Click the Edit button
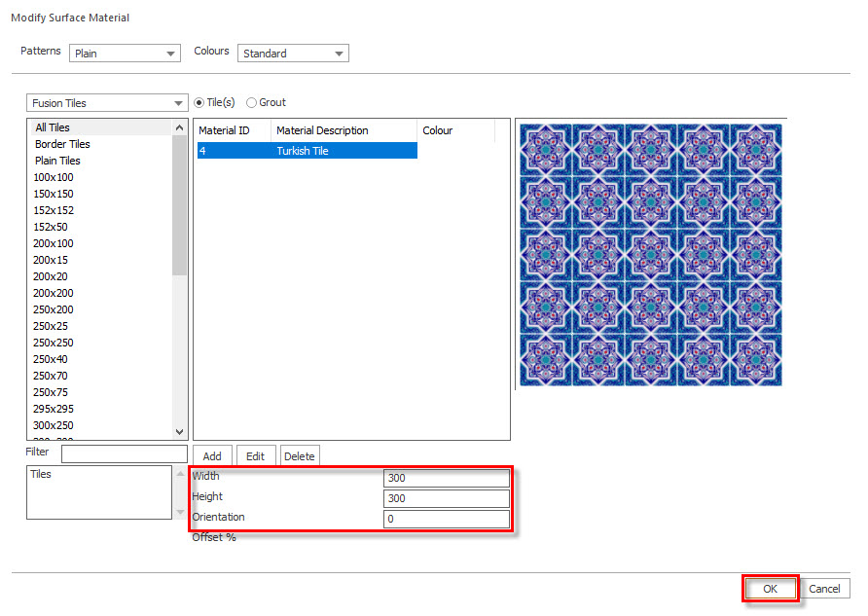868x616 pixels. tap(255, 456)
